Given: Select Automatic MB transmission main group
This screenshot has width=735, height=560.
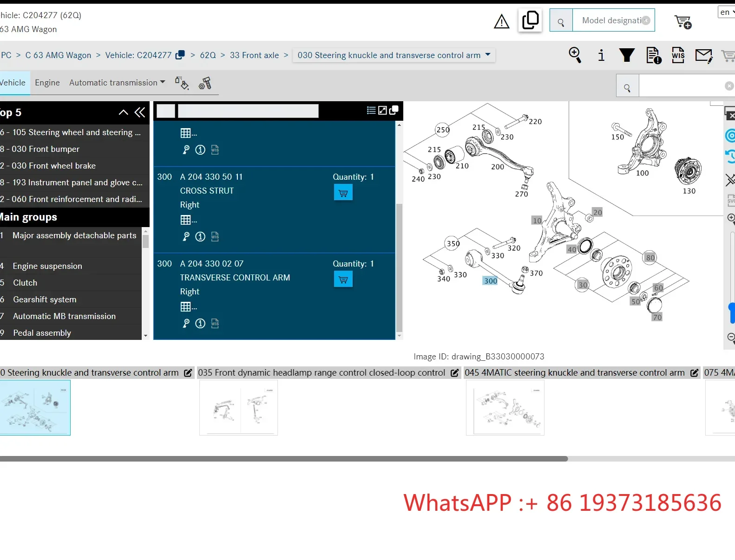Looking at the screenshot, I should click(x=71, y=316).
